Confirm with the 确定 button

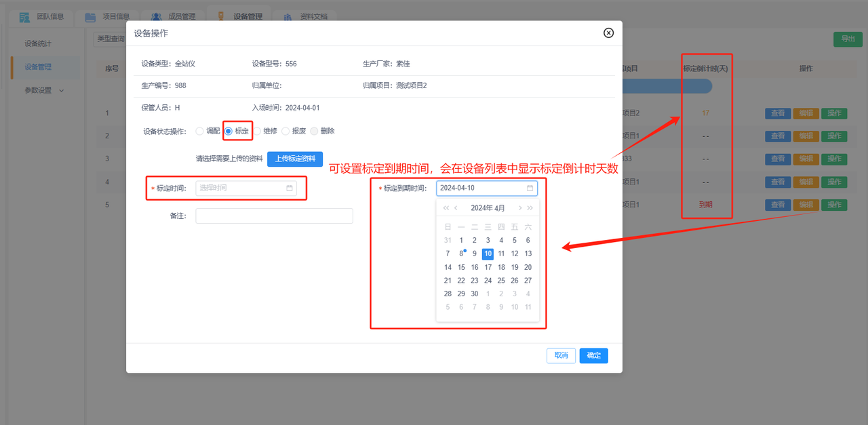593,355
